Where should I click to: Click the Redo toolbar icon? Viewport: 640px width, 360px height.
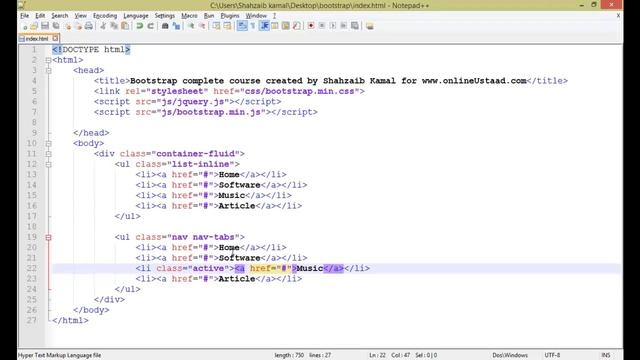click(150, 26)
